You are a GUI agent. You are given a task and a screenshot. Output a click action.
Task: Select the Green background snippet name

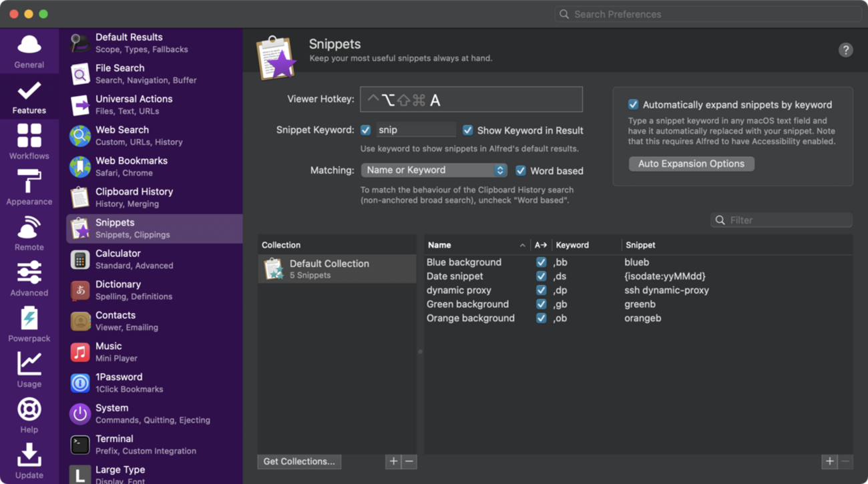tap(467, 304)
